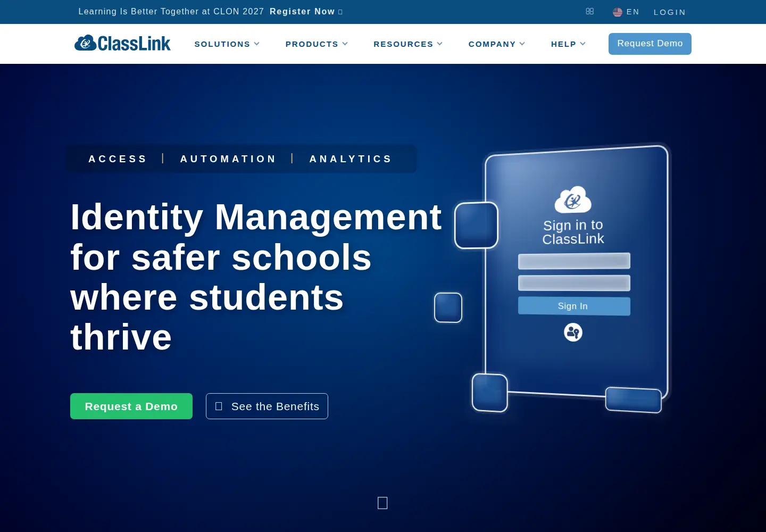This screenshot has width=766, height=532.
Task: Open the EN language selector with flag
Action: pyautogui.click(x=626, y=12)
